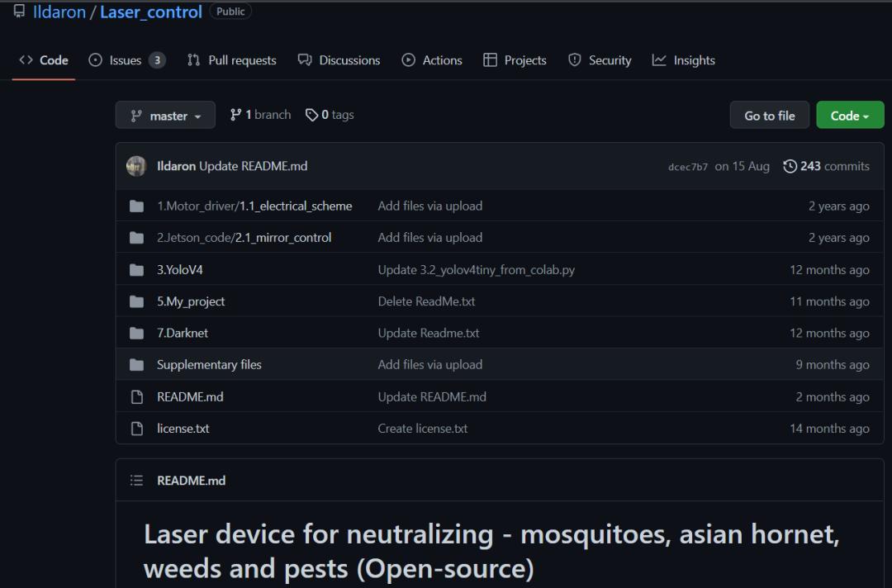Open commit hash dcec7b7

click(687, 167)
